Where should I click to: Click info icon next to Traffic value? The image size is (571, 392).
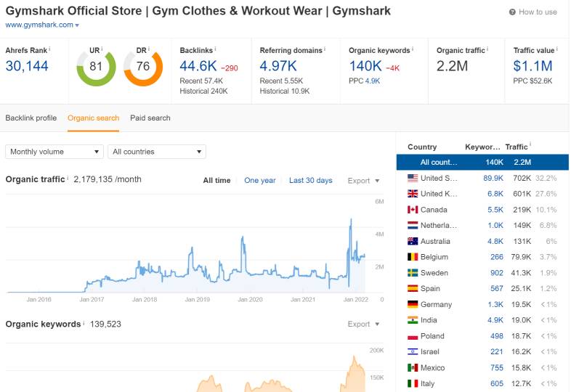pyautogui.click(x=556, y=49)
